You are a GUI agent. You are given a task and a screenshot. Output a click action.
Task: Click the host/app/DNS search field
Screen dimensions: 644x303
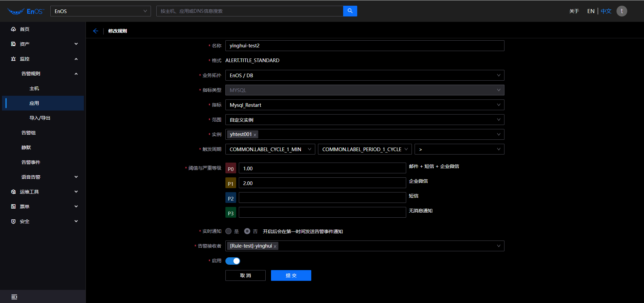pyautogui.click(x=250, y=11)
